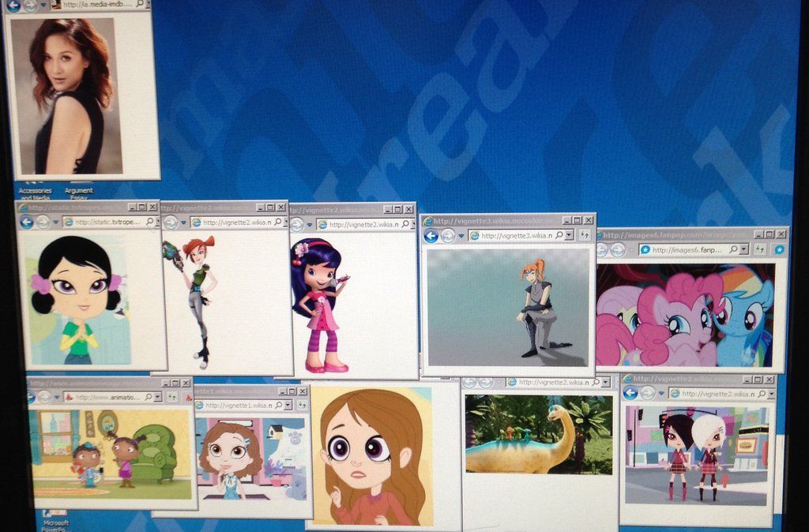Click the green-arrows refresh button in the vignette1.wikia window
Viewport: 809px width, 532px height.
coord(302,405)
